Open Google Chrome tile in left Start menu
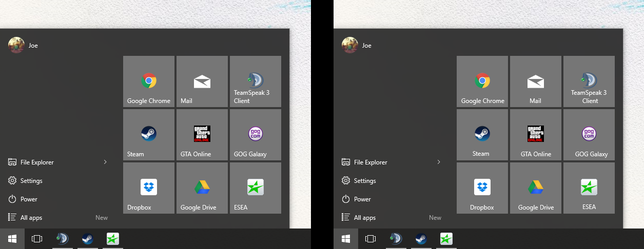The height and width of the screenshot is (249, 644). 149,81
